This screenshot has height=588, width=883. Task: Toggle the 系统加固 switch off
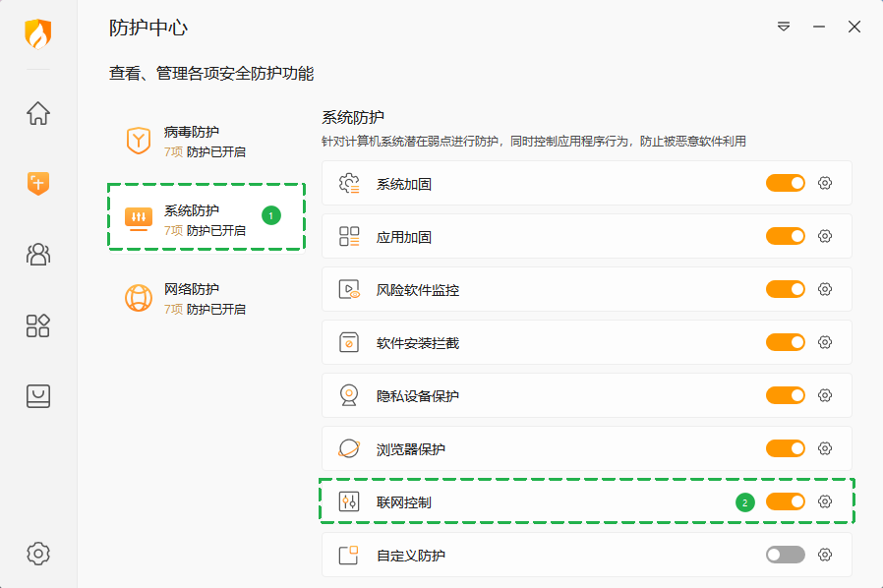785,183
